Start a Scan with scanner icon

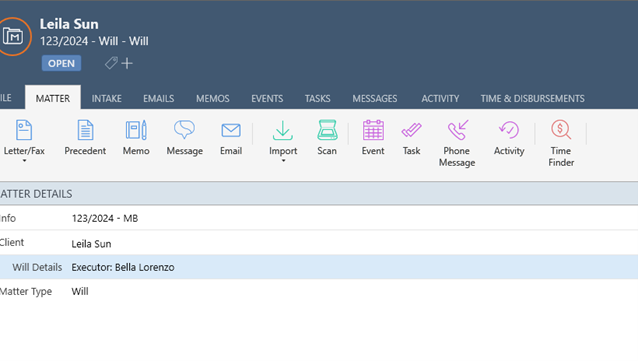click(327, 138)
